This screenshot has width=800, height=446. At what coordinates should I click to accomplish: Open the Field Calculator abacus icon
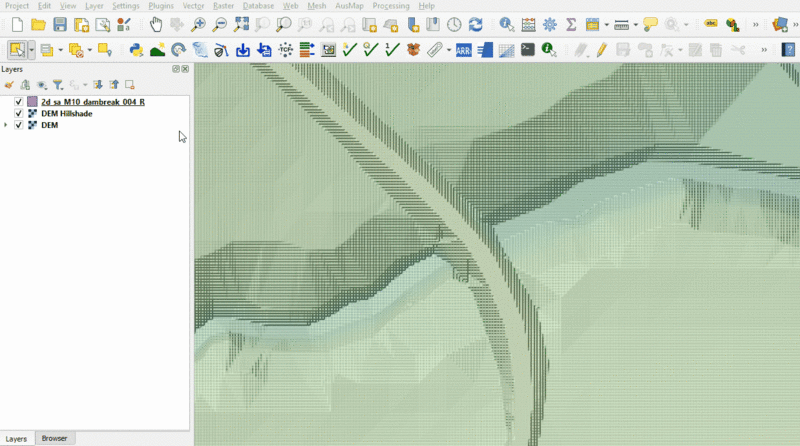tap(528, 24)
